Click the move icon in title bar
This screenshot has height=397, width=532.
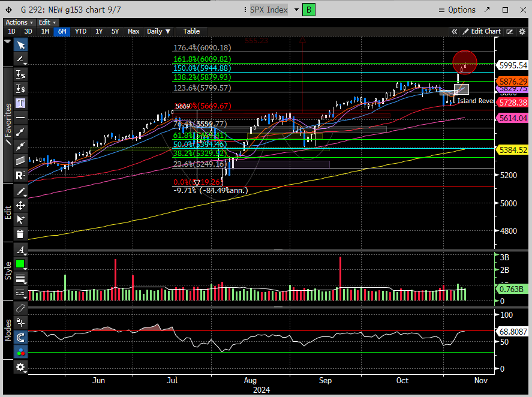point(9,10)
